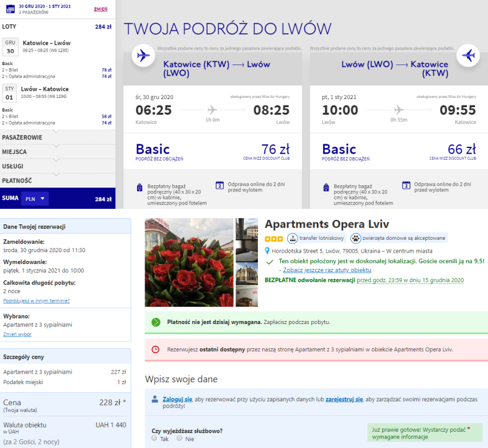This screenshot has width=488, height=448.
Task: Click the red clock icon in availability warning
Action: click(x=156, y=349)
